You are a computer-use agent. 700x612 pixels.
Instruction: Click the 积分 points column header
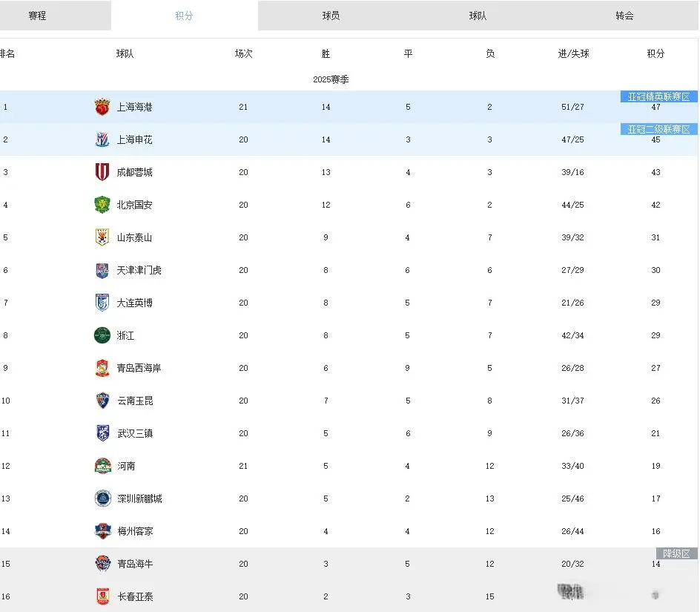656,54
